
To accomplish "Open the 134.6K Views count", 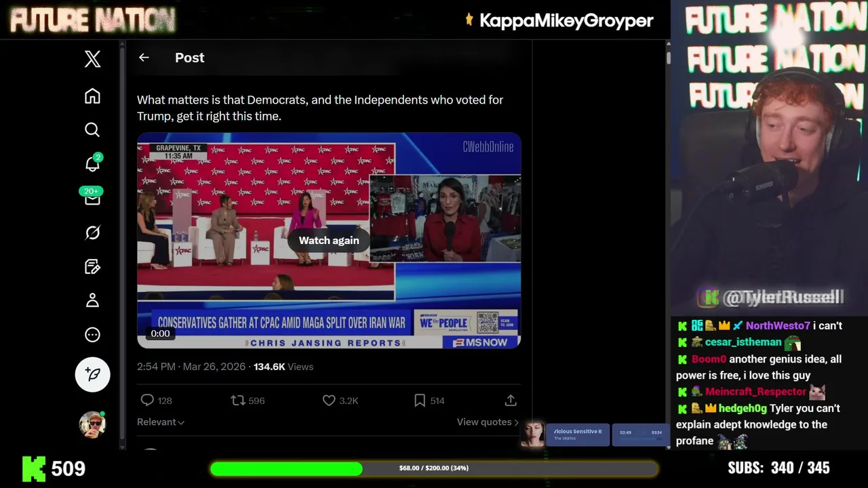I will (x=283, y=367).
